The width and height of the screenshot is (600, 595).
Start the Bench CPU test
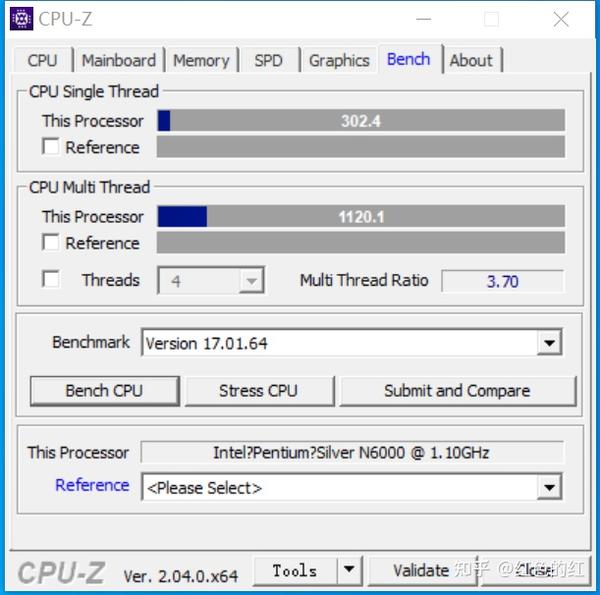coord(104,391)
